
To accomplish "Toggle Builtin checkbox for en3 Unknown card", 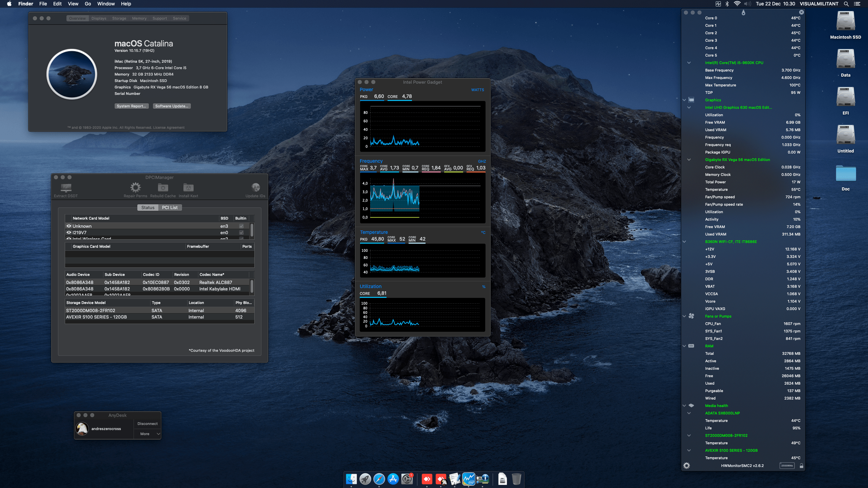I will (x=241, y=226).
